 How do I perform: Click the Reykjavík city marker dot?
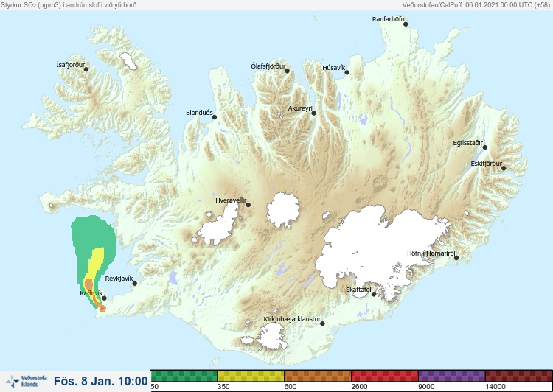point(134,284)
